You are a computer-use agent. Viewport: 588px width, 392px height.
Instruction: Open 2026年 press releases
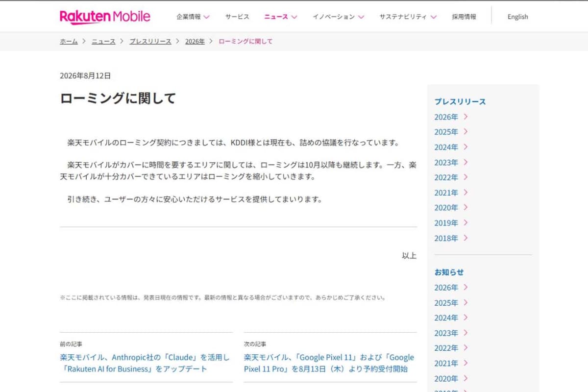click(x=451, y=117)
